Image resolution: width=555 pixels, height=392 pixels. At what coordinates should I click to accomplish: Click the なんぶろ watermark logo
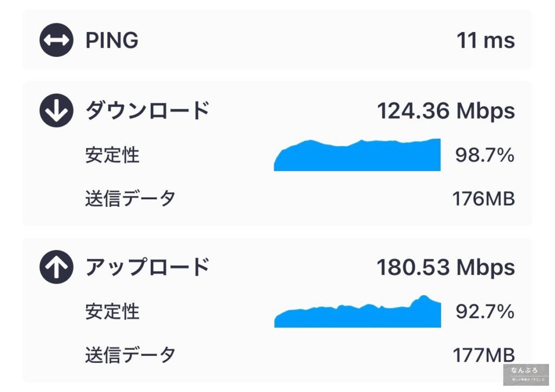tap(526, 375)
